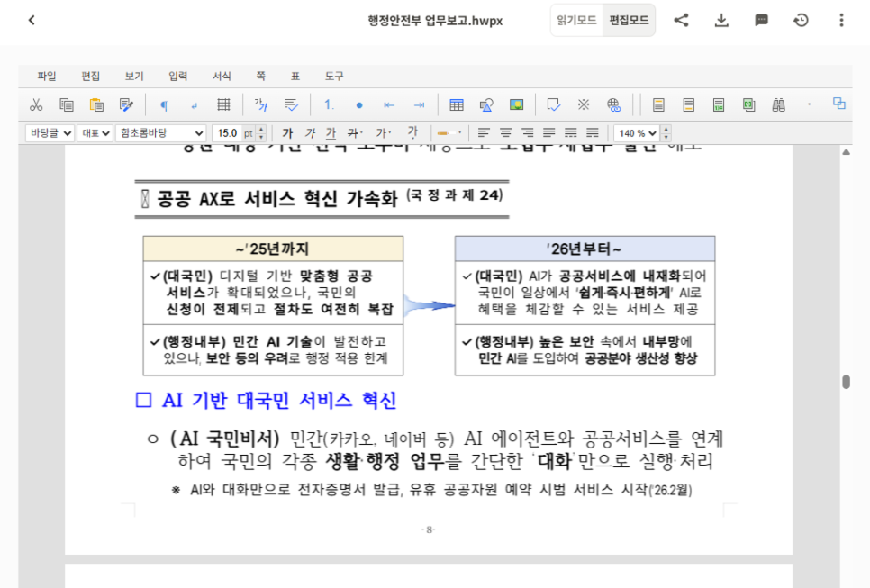Click the format painter brush icon
This screenshot has width=870, height=588.
click(x=126, y=104)
